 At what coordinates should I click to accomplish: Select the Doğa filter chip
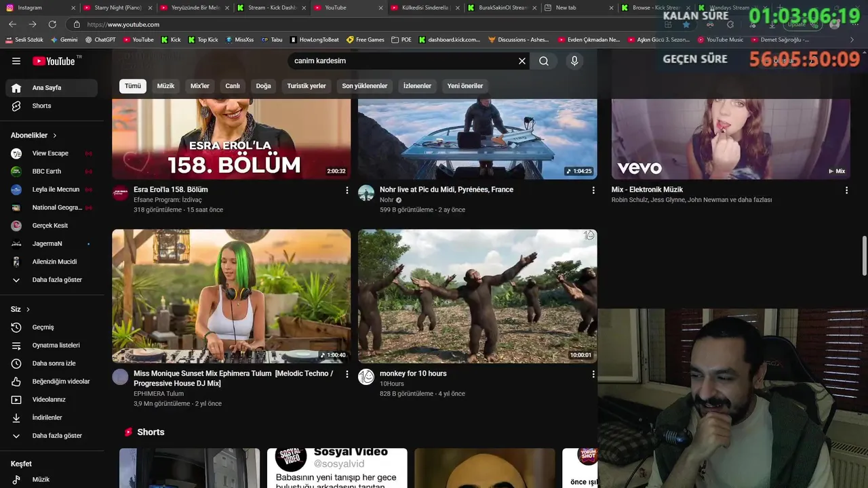[x=263, y=86]
